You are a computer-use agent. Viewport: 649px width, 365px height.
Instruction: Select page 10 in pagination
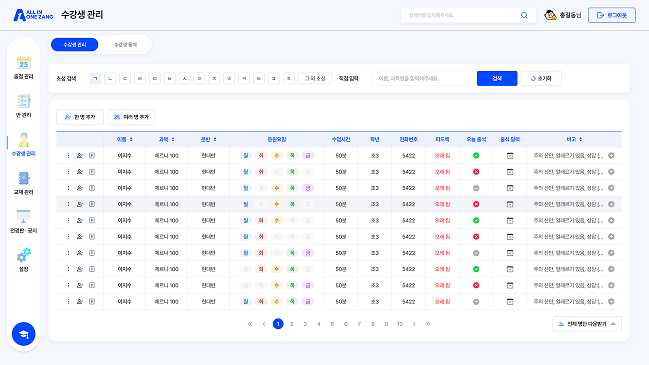(400, 324)
